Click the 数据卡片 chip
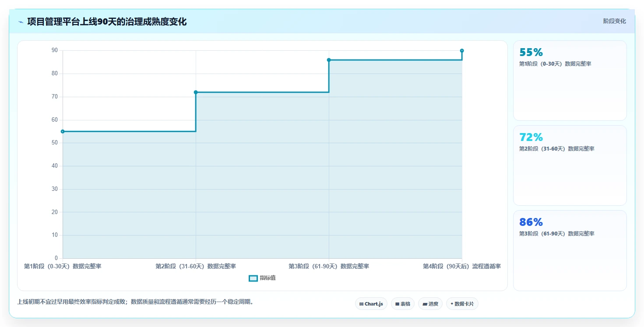Screen dimensions: 644x327 tap(462, 304)
